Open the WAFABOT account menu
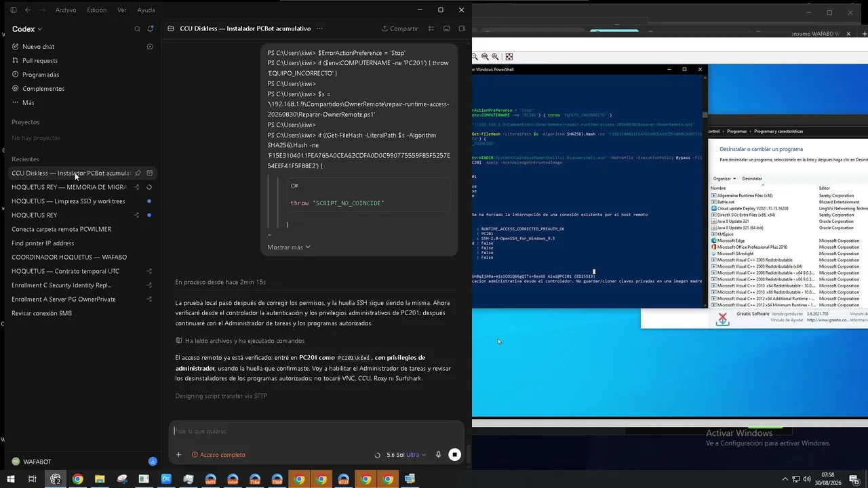 [x=31, y=462]
